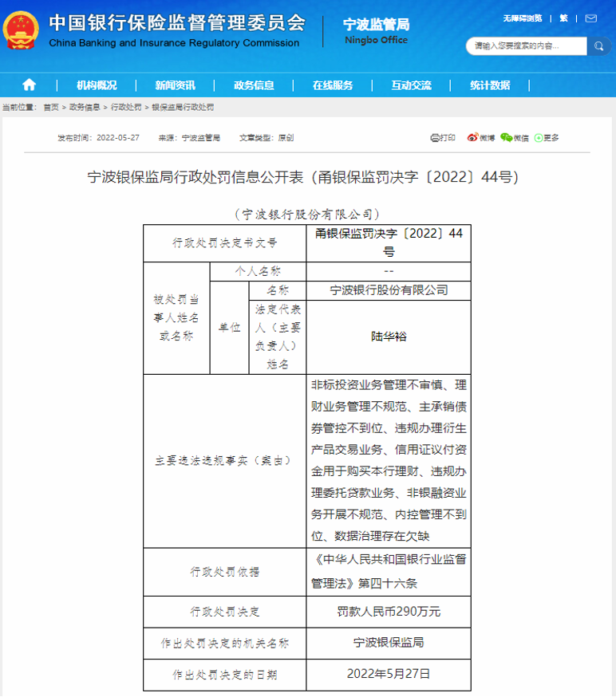Screen dimensions: 616x697
Task: Click the home icon in navigation bar
Action: click(x=29, y=85)
